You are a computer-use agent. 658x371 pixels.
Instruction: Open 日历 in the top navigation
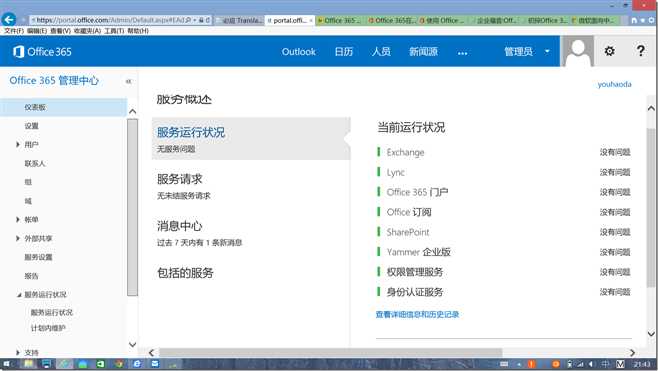coord(344,52)
